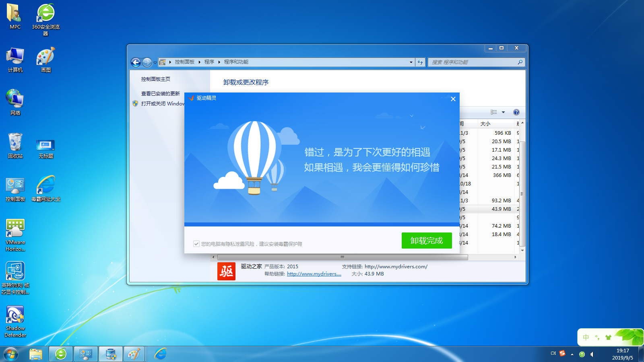The image size is (644, 362).
Task: Open 查看已安装的更新 link
Action: (161, 94)
